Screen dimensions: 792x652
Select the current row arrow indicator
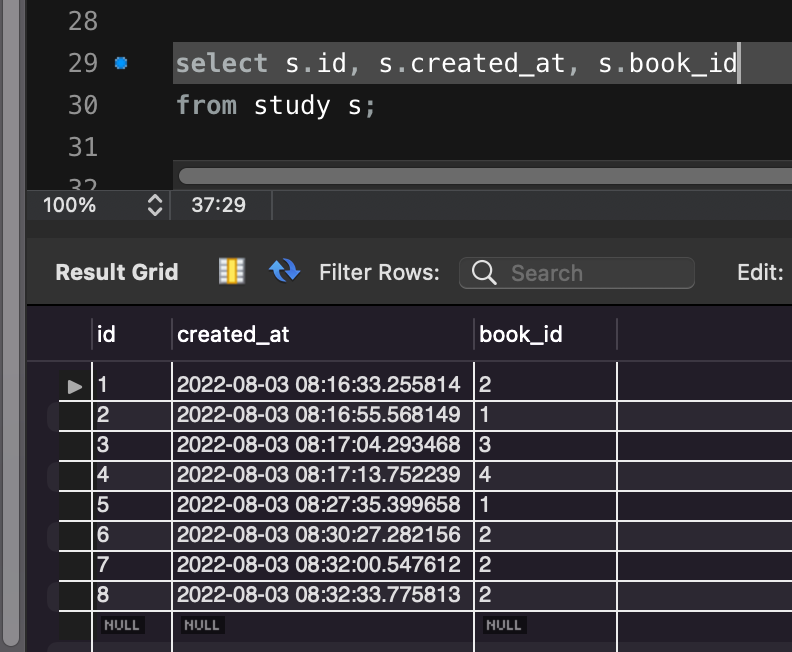pyautogui.click(x=75, y=386)
